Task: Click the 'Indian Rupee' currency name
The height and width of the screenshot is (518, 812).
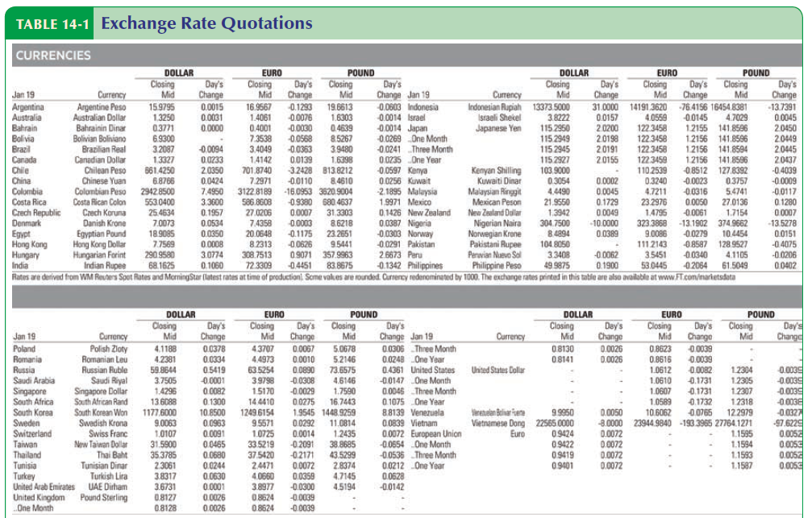Action: click(x=105, y=266)
